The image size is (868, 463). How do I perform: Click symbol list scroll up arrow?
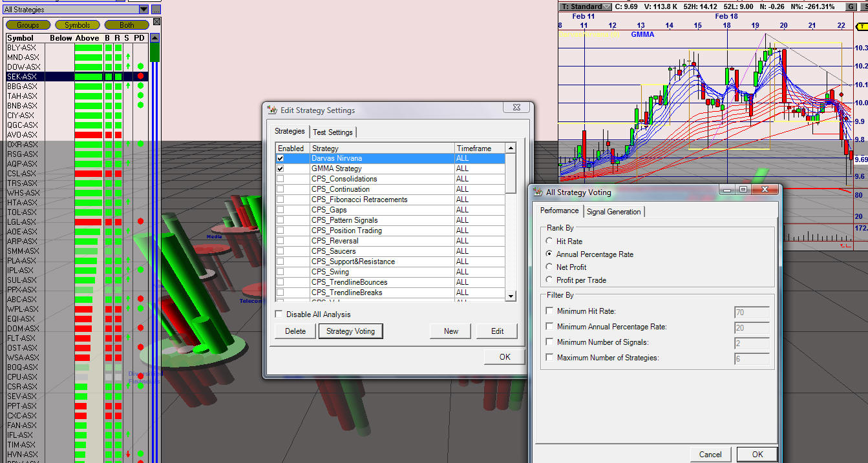click(x=154, y=38)
